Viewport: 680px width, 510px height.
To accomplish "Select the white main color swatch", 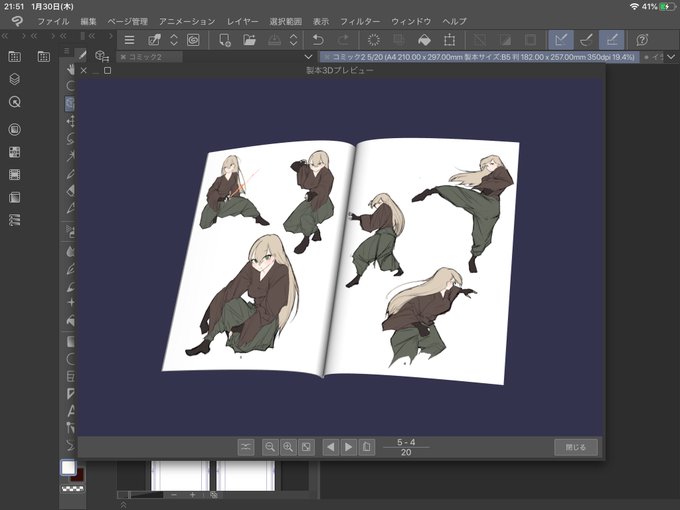I will click(68, 467).
